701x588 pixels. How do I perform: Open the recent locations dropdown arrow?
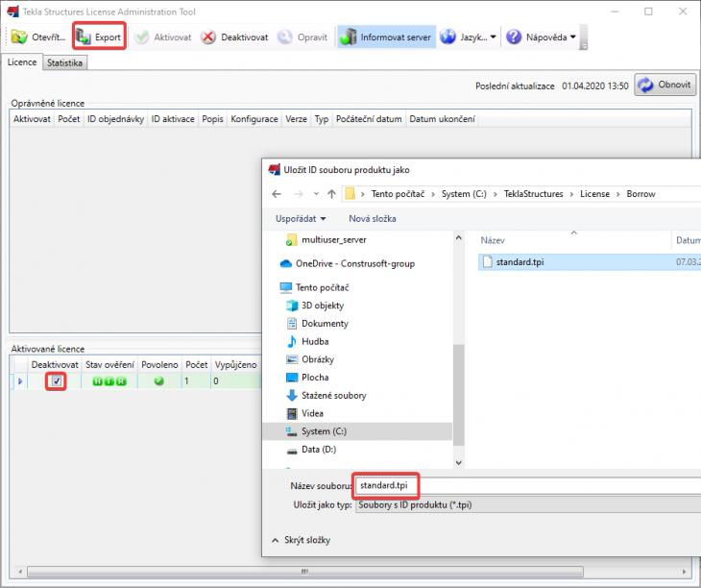[x=316, y=194]
